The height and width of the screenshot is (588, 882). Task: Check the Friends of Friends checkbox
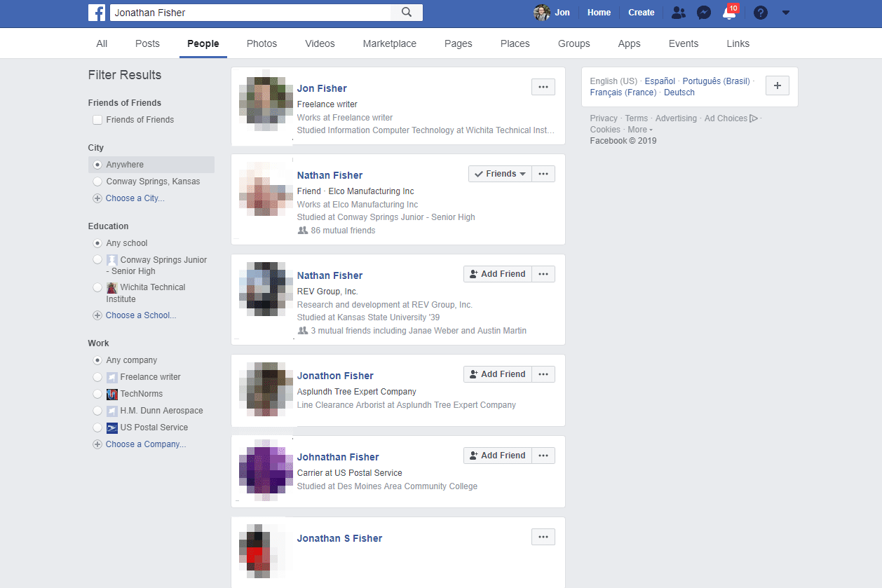click(x=98, y=120)
